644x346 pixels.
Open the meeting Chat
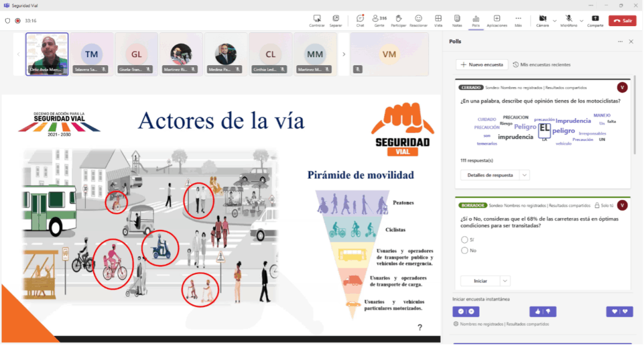click(360, 20)
